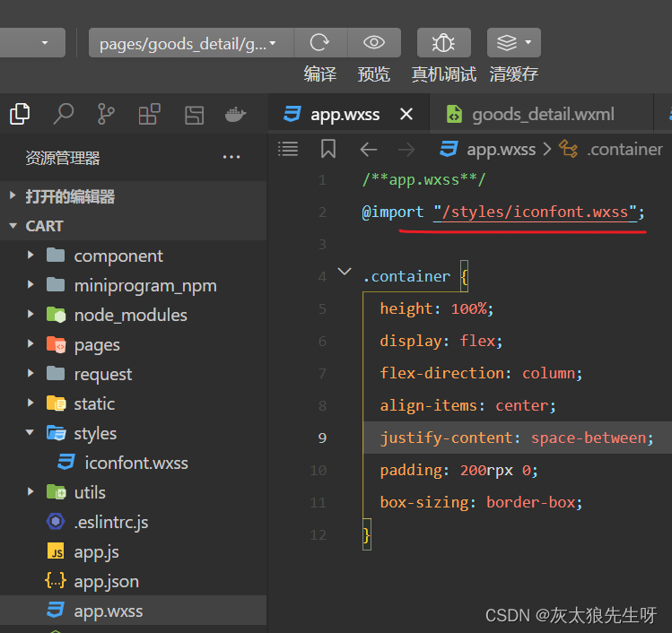Image resolution: width=672 pixels, height=633 pixels.
Task: Open the page path dropdown pages/goods_detail
Action: tap(191, 43)
